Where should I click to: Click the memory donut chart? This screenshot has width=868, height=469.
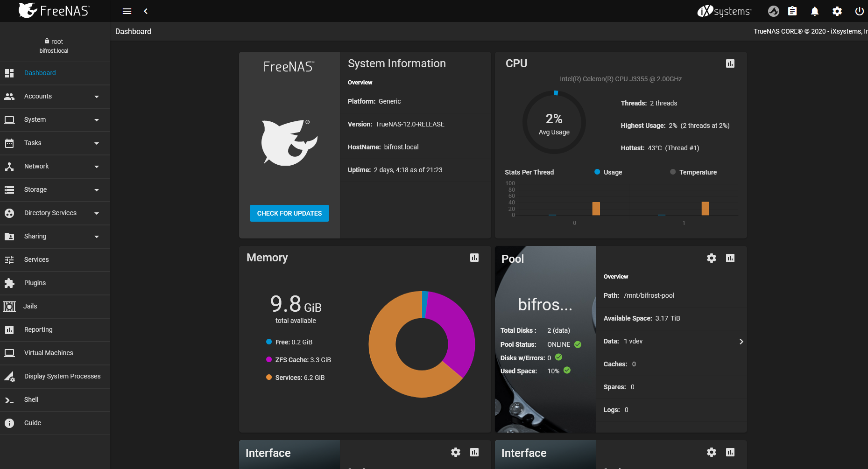422,344
